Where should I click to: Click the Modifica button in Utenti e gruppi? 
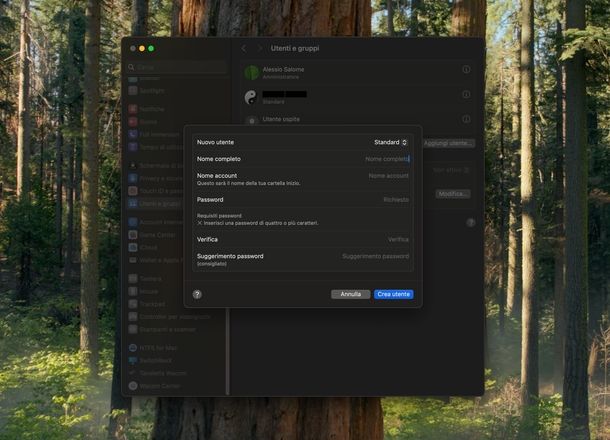point(453,194)
